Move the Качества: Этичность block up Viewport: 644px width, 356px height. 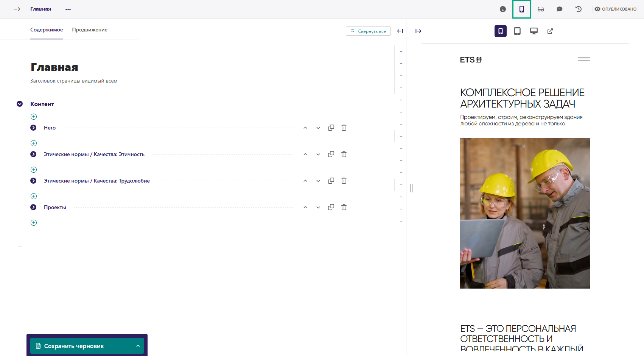point(305,155)
